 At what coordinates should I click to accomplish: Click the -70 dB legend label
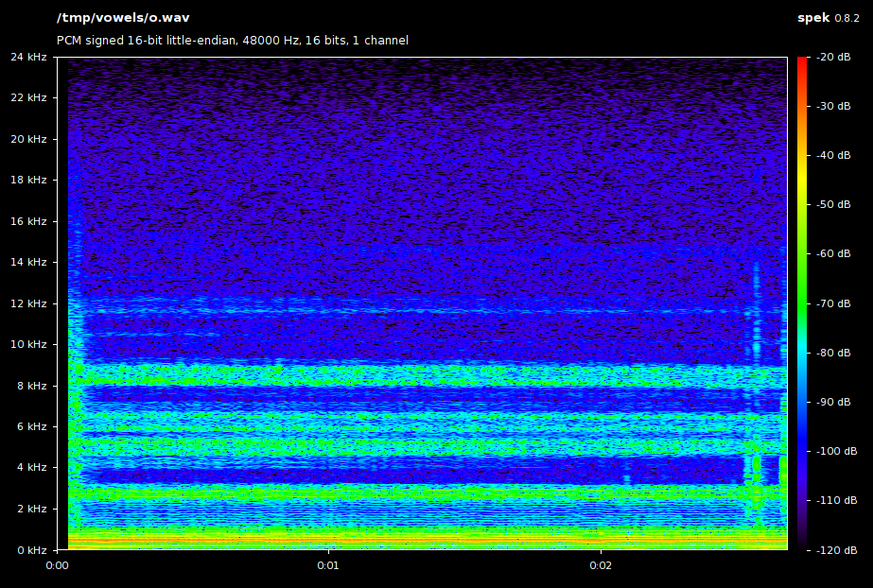[833, 303]
